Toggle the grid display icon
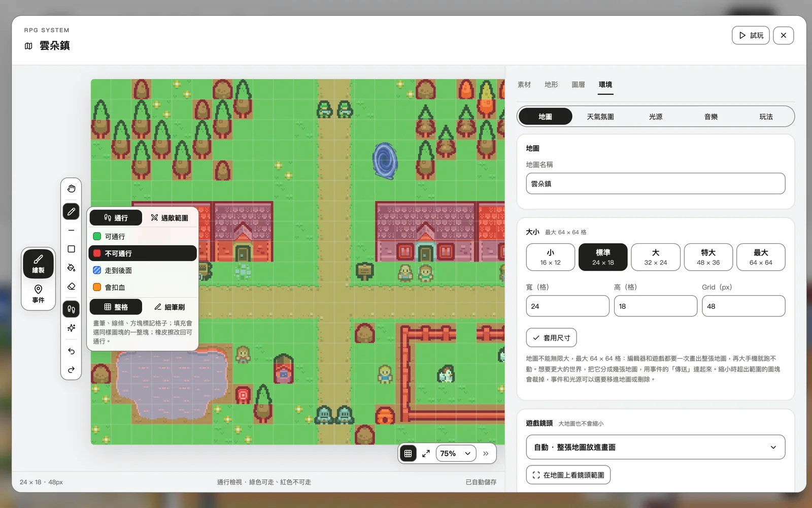 (408, 454)
